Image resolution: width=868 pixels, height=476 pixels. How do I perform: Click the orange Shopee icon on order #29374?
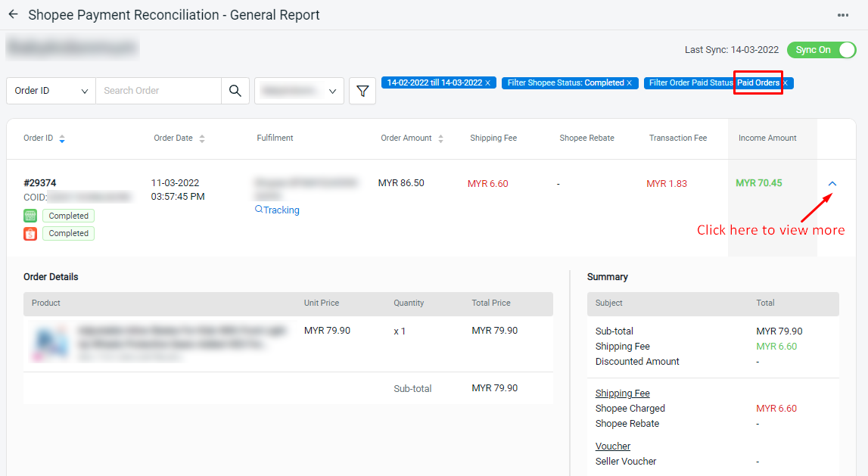pyautogui.click(x=30, y=233)
